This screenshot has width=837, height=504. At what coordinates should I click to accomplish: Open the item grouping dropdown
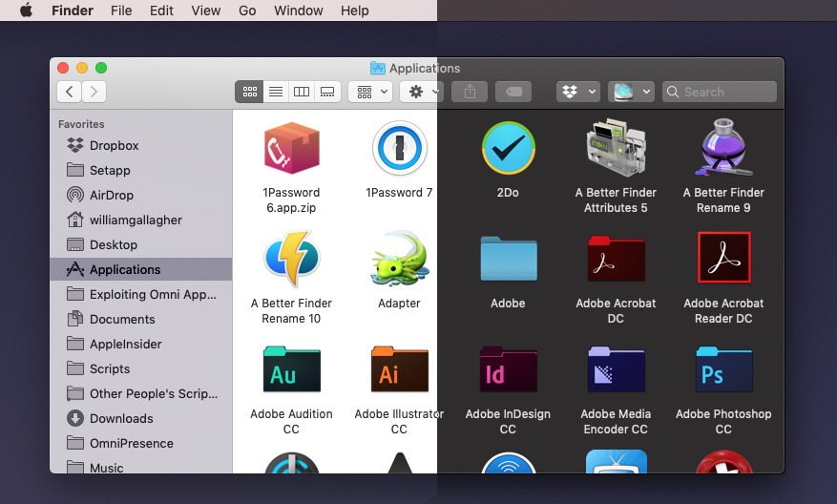370,92
